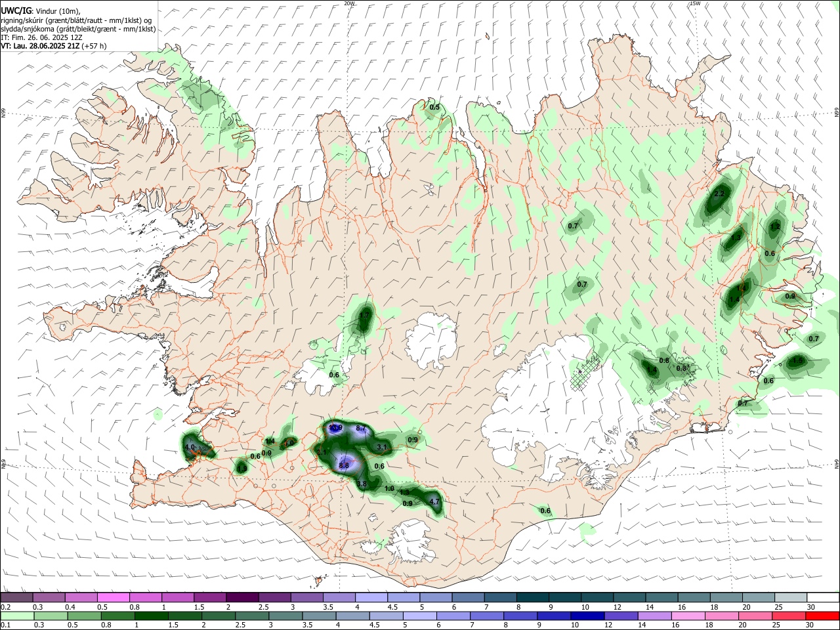Image resolution: width=840 pixels, height=630 pixels.
Task: Click the 'rigning/skúrir' legend description line
Action: pyautogui.click(x=76, y=20)
